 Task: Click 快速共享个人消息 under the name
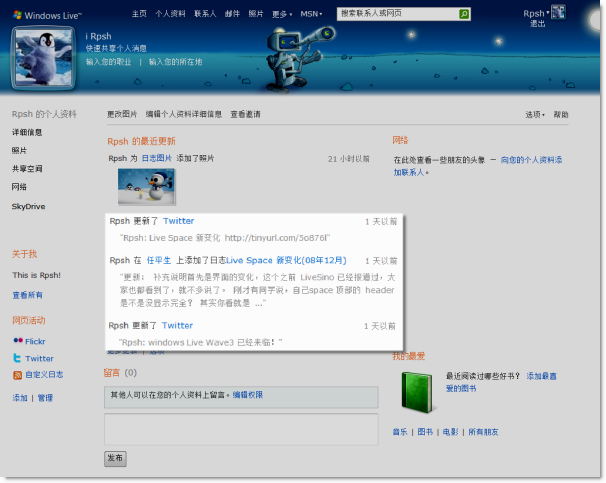[x=116, y=48]
